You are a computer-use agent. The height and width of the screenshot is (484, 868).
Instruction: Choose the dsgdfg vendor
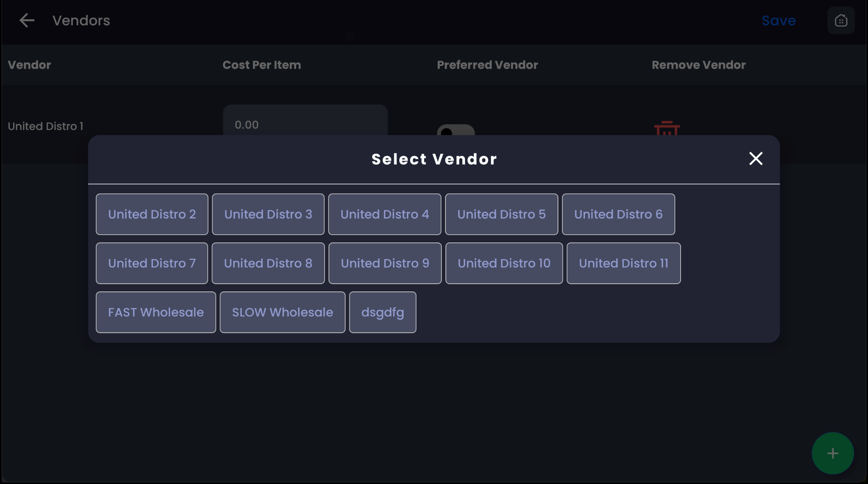click(382, 312)
